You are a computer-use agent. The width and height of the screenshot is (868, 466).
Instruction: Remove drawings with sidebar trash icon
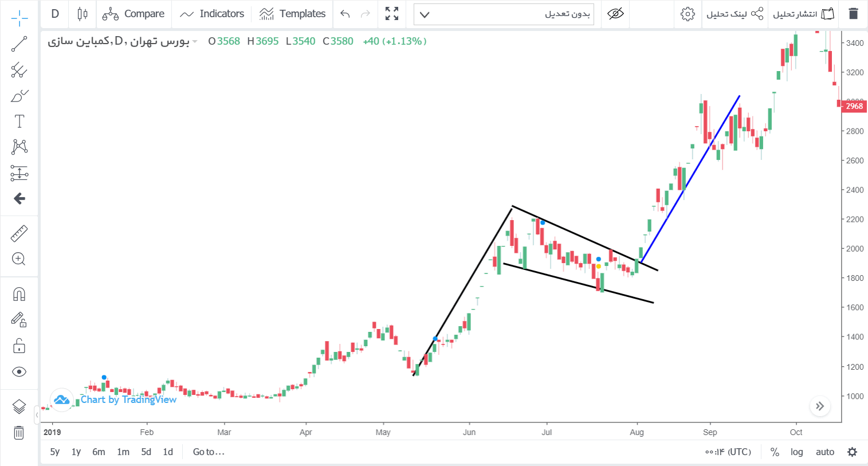[19, 433]
